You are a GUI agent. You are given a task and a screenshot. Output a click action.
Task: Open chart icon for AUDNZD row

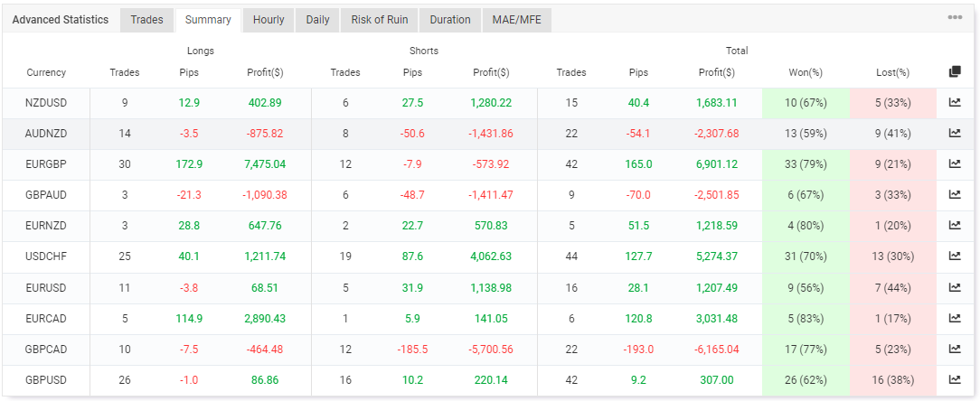coord(955,133)
